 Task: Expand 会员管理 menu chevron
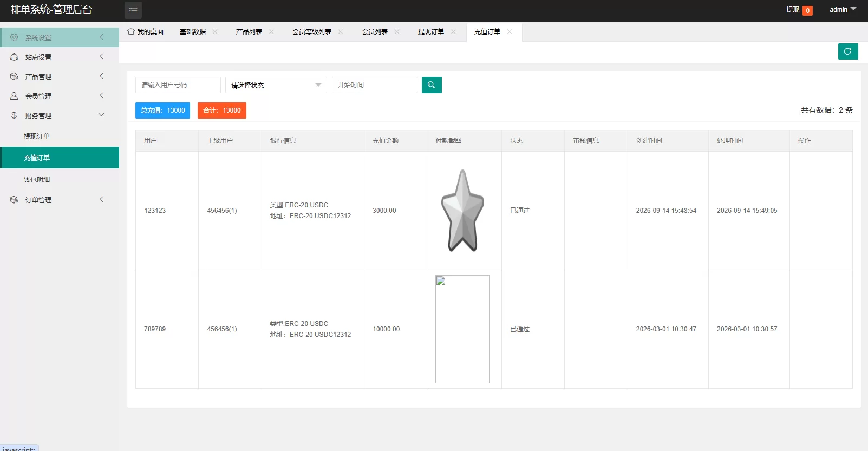[101, 95]
